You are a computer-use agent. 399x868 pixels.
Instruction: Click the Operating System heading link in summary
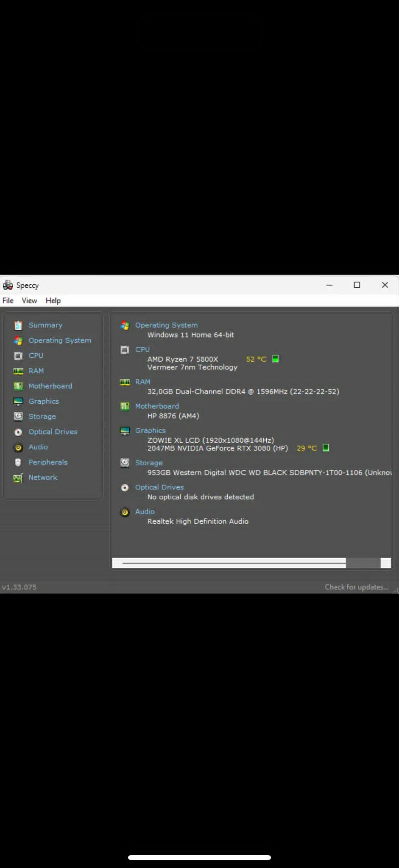pos(166,325)
